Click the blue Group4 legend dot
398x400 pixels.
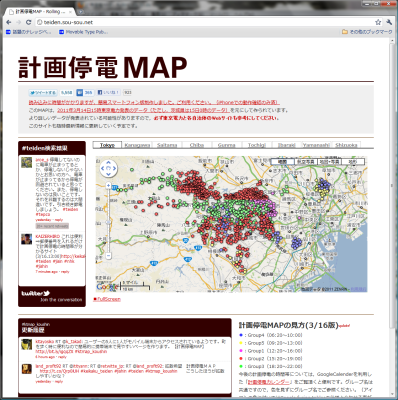point(241,335)
